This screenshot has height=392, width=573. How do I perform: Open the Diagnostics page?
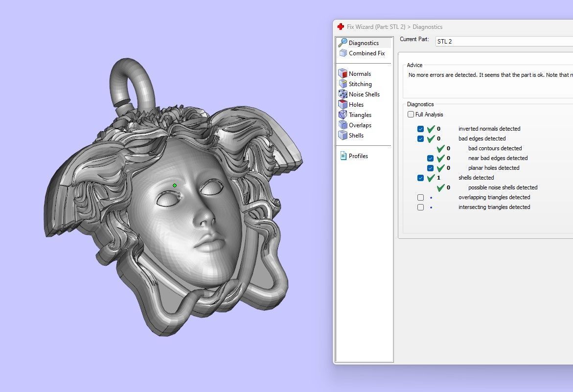364,43
